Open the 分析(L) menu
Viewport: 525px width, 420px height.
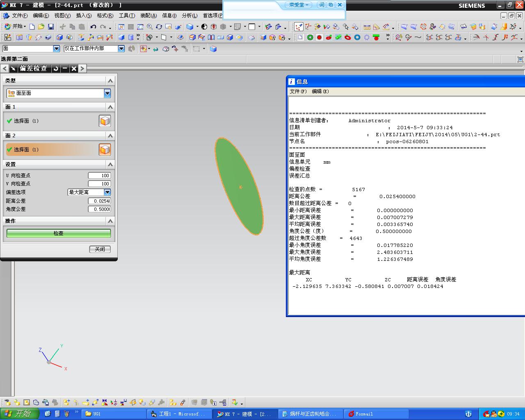pyautogui.click(x=189, y=16)
